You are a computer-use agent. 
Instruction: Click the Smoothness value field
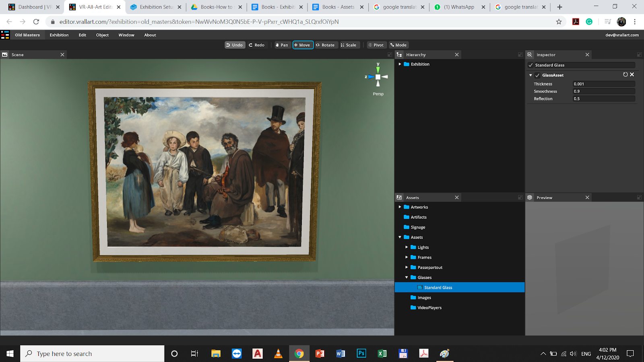tap(604, 91)
